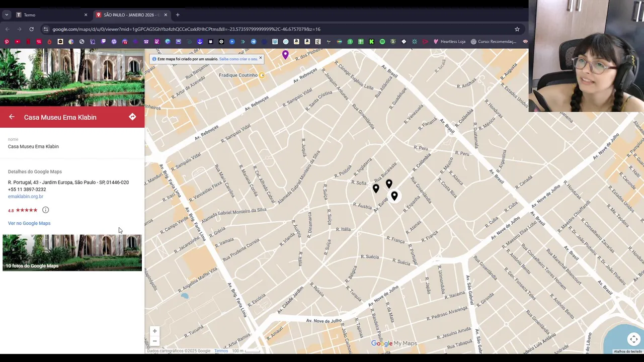Select the black pin near R. Sofia
The image size is (644, 362).
[376, 189]
